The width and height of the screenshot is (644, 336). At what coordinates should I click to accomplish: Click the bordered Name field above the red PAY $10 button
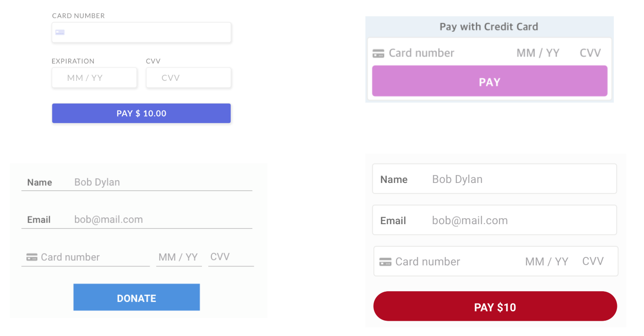click(x=495, y=179)
